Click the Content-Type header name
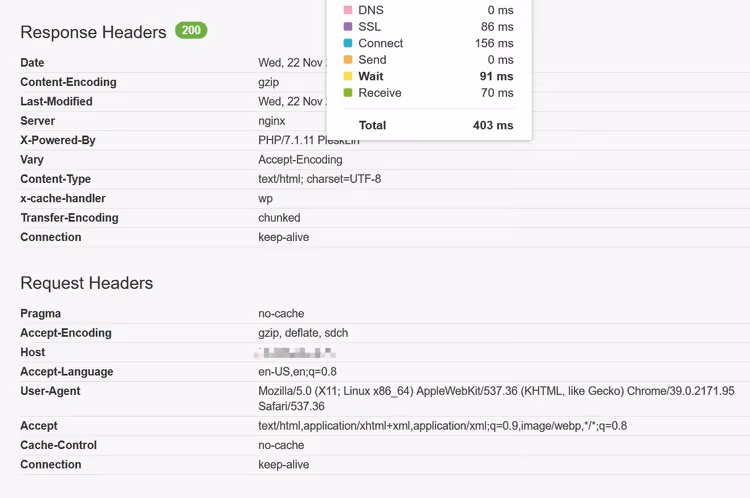This screenshot has width=750, height=498. [x=55, y=179]
